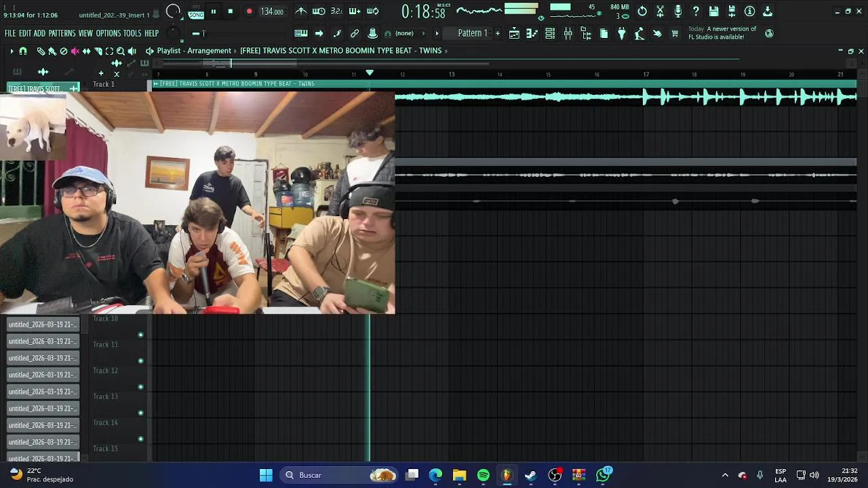Click the knob-shaped icon beside (none) selector
This screenshot has width=868, height=488.
pos(372,33)
